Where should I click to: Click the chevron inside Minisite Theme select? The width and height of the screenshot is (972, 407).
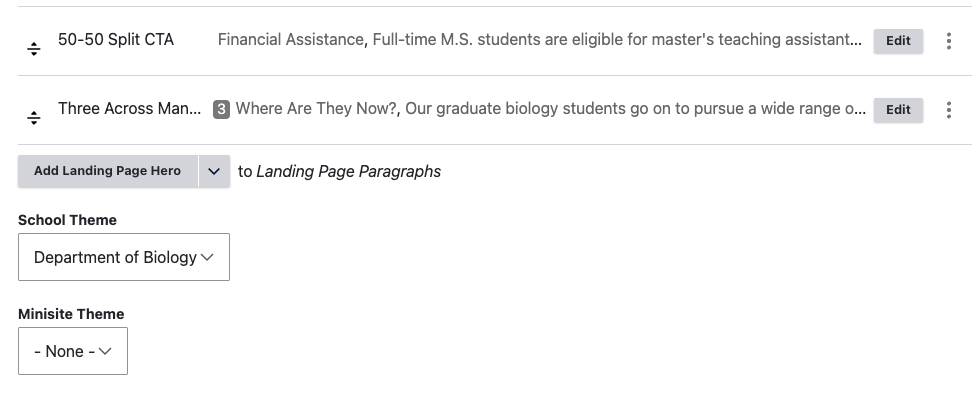pyautogui.click(x=105, y=351)
